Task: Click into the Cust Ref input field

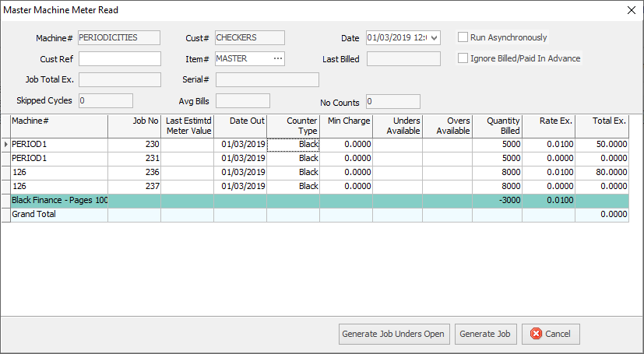Action: coord(119,58)
